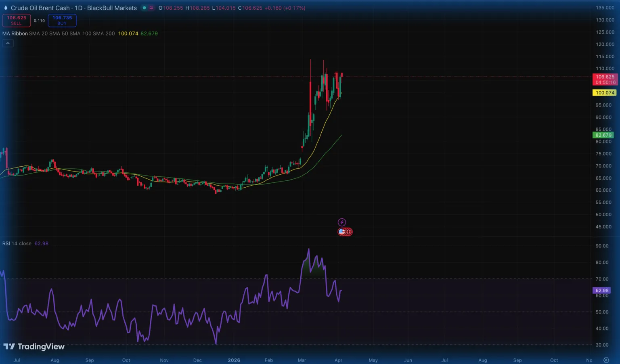Click the yellow 100.074 SMA price label
Viewport: 620px width, 364px height.
coord(604,93)
